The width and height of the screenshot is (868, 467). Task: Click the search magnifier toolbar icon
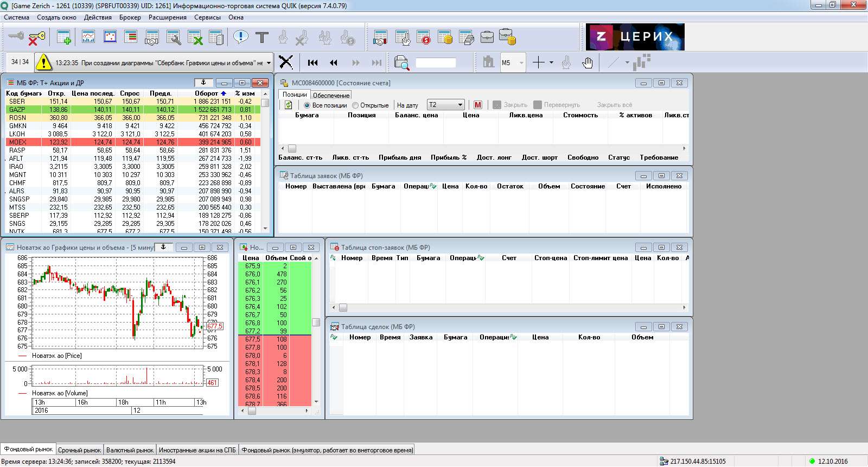(x=401, y=63)
